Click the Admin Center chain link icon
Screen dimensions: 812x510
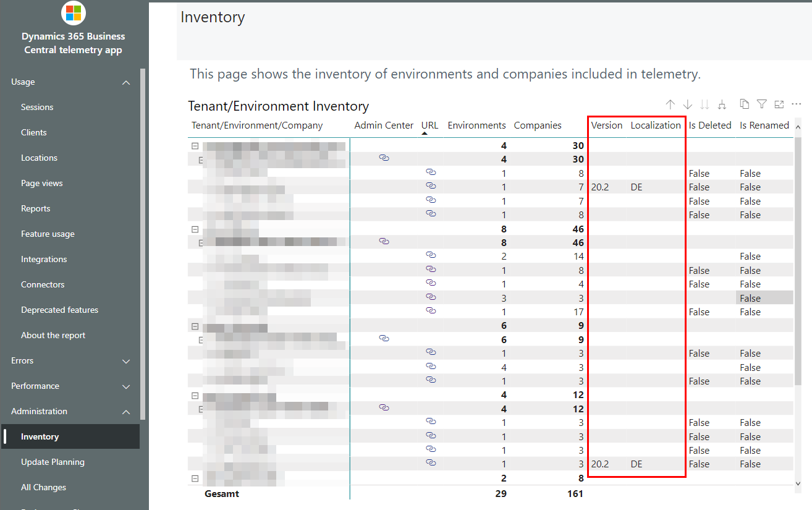click(384, 158)
